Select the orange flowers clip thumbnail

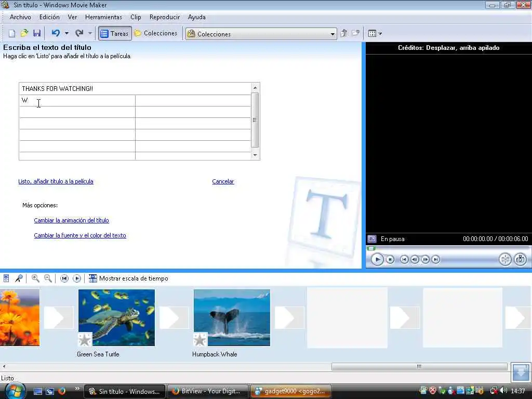(x=20, y=317)
